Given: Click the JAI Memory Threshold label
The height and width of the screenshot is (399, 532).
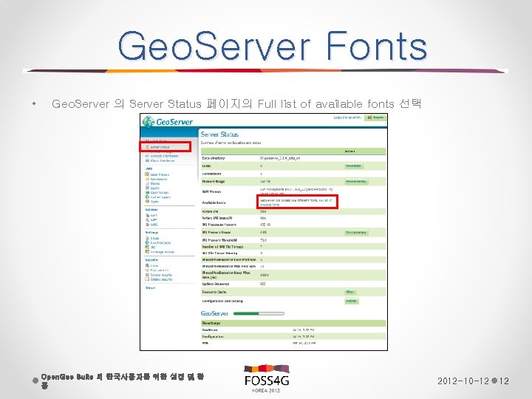Looking at the screenshot, I should (x=219, y=240).
